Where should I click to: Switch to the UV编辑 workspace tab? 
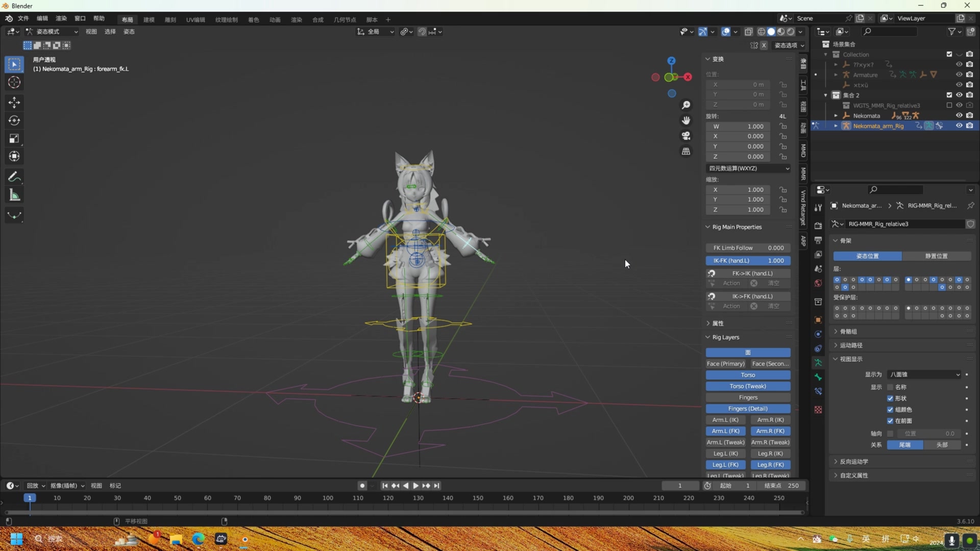(x=195, y=20)
